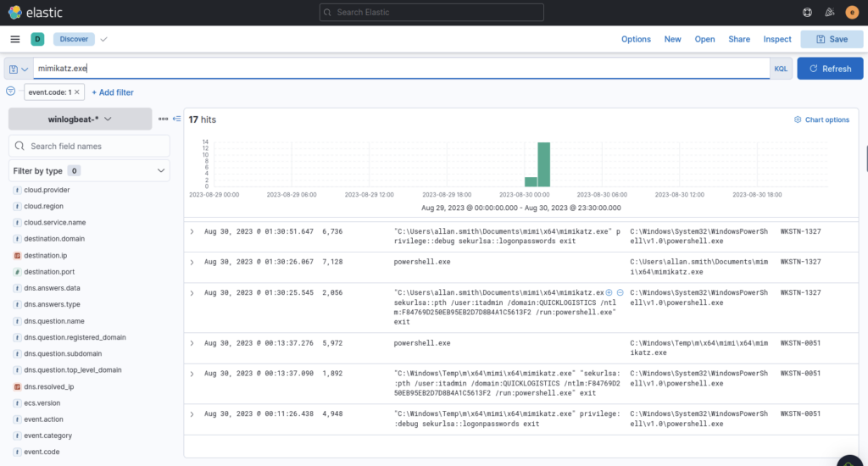This screenshot has width=868, height=466.
Task: Select the event.category field
Action: click(x=47, y=435)
